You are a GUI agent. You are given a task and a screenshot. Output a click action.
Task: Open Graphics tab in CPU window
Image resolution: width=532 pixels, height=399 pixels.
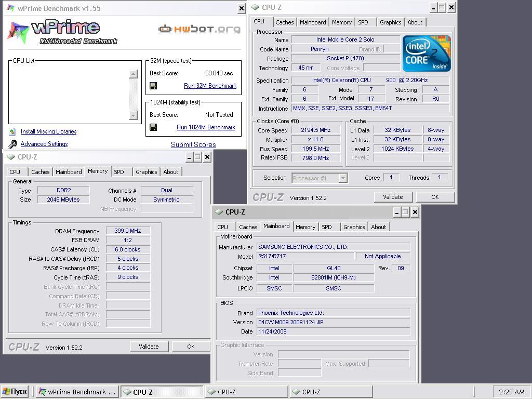(390, 22)
